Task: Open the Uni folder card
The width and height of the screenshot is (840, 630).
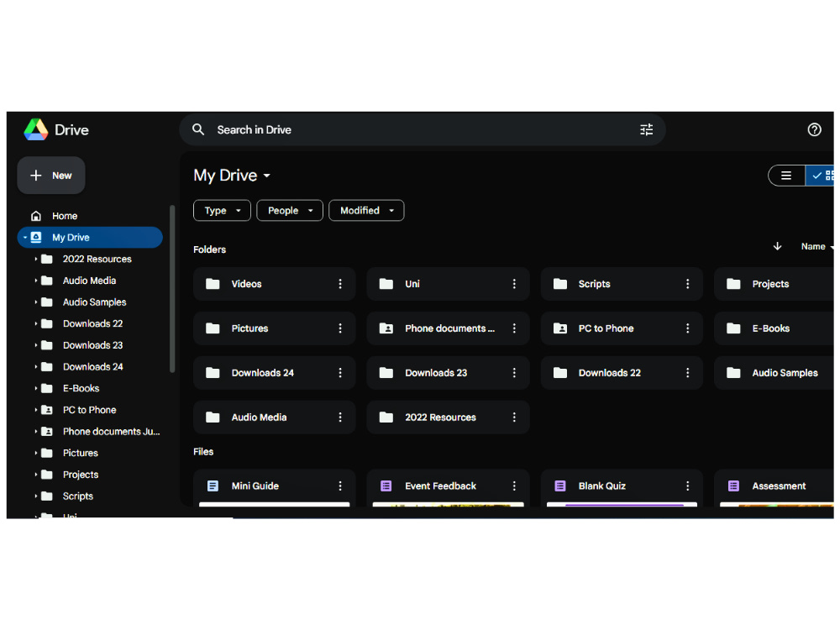Action: click(x=448, y=284)
